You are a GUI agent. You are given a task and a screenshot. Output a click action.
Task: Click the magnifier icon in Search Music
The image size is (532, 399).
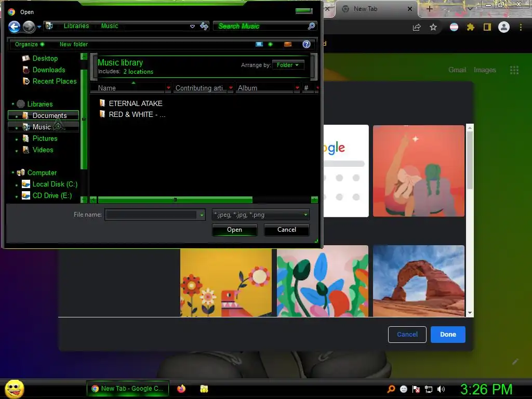[x=311, y=26]
